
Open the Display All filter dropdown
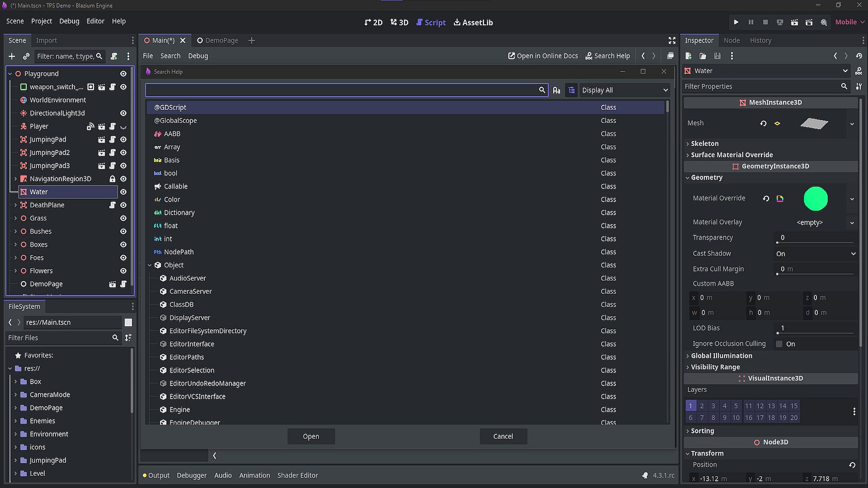point(624,90)
